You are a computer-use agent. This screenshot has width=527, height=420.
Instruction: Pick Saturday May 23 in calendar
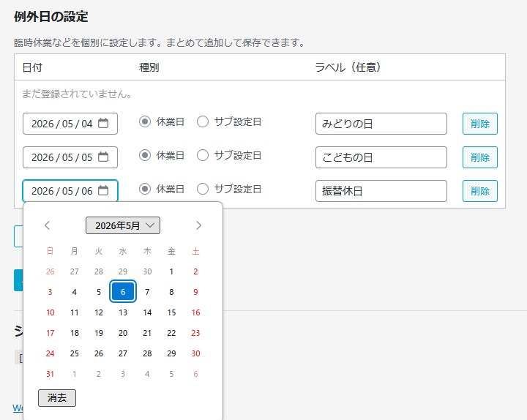[195, 333]
